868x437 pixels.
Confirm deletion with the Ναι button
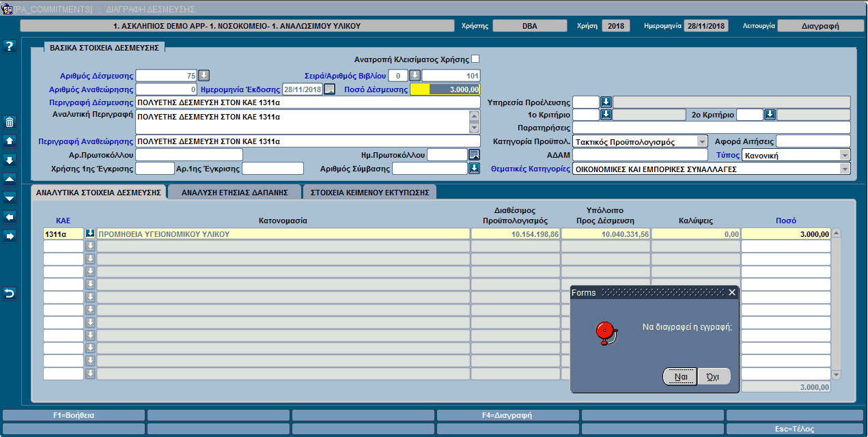[x=680, y=376]
